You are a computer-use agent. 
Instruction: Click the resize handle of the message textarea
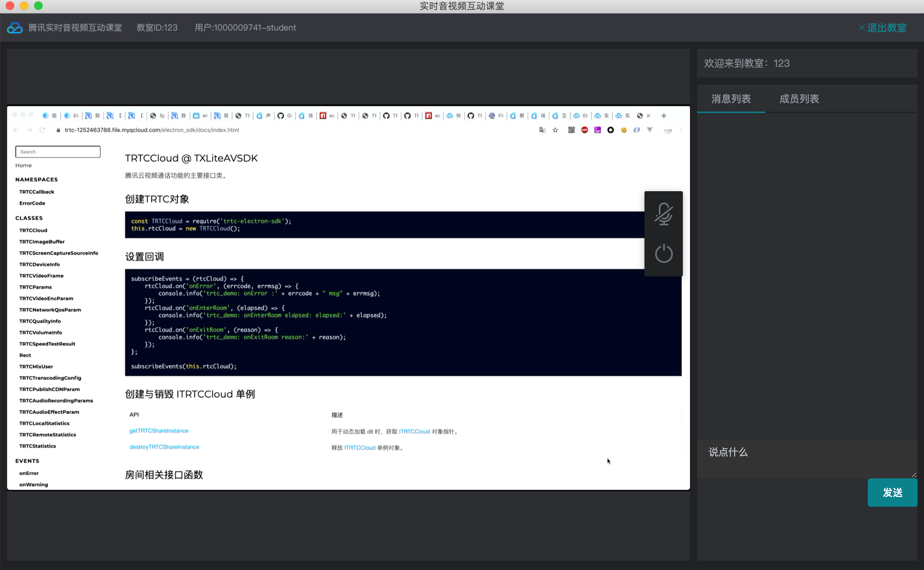[914, 475]
